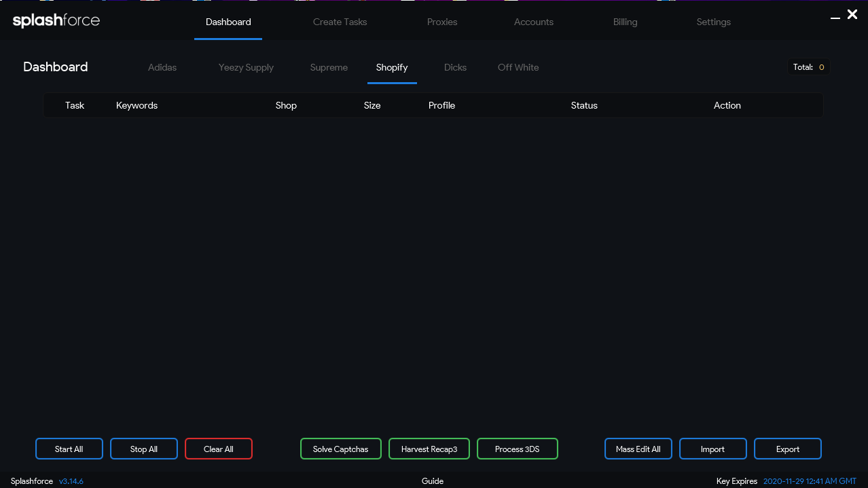868x488 pixels.
Task: Switch to Off White sub-tab
Action: 518,67
